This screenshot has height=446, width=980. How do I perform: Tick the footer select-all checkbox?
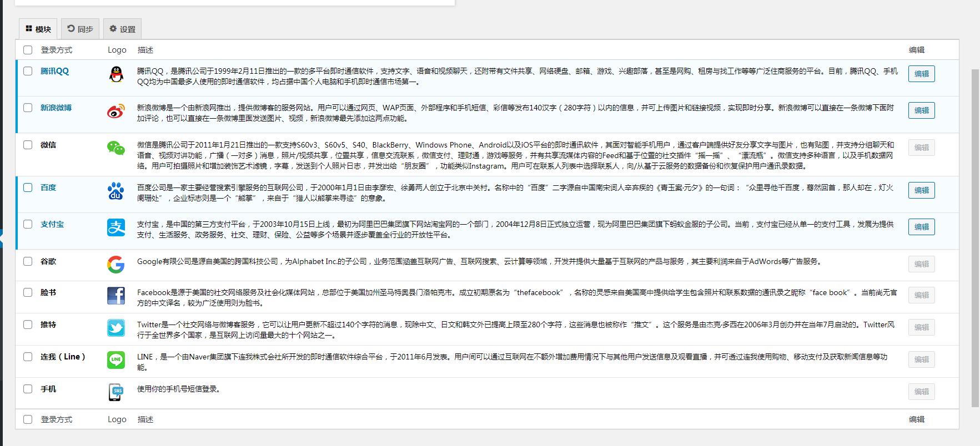pos(28,419)
